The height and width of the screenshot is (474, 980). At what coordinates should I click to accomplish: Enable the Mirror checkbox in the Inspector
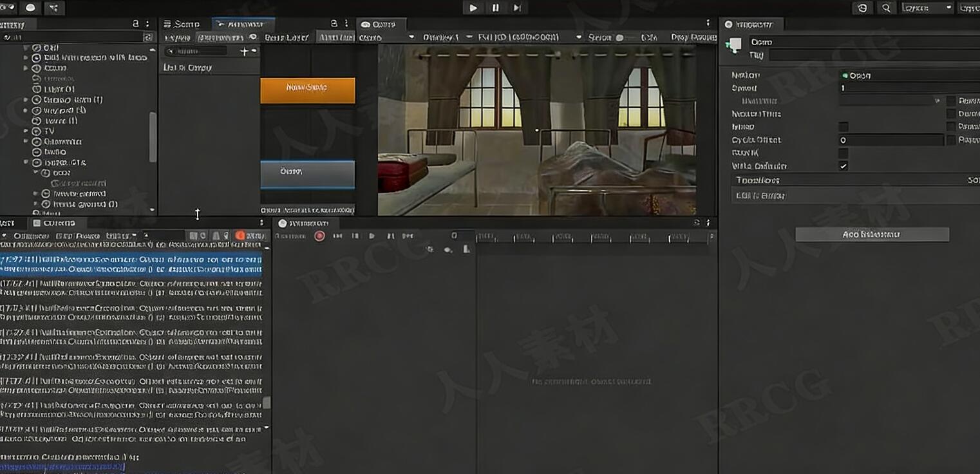pos(842,127)
